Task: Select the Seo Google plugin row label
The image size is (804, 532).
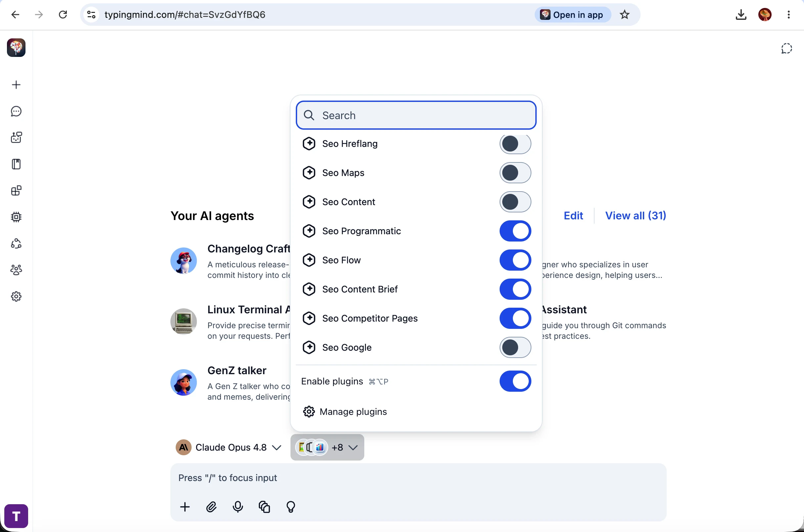Action: [347, 347]
